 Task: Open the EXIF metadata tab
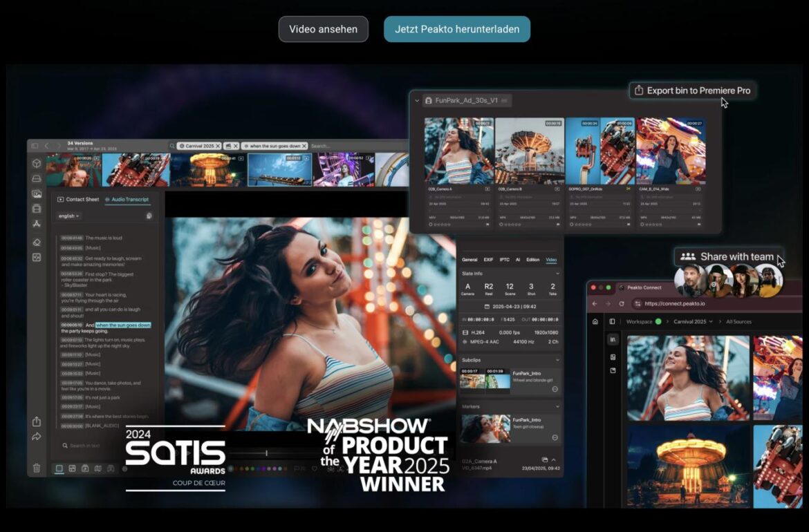pos(488,260)
